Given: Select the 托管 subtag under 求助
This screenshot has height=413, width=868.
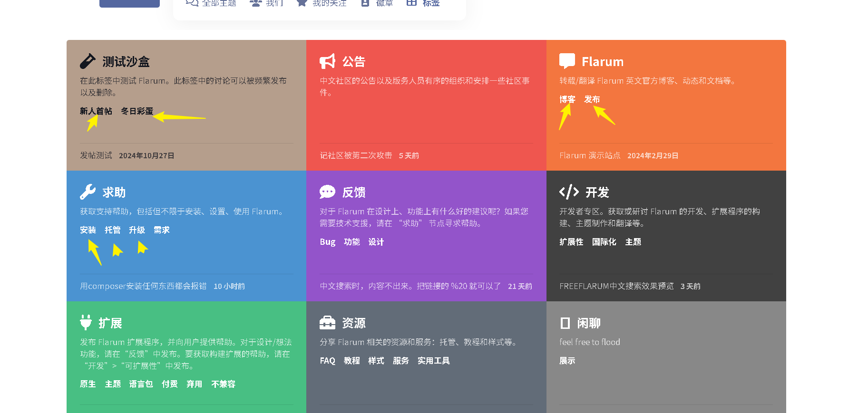Looking at the screenshot, I should click(x=113, y=230).
